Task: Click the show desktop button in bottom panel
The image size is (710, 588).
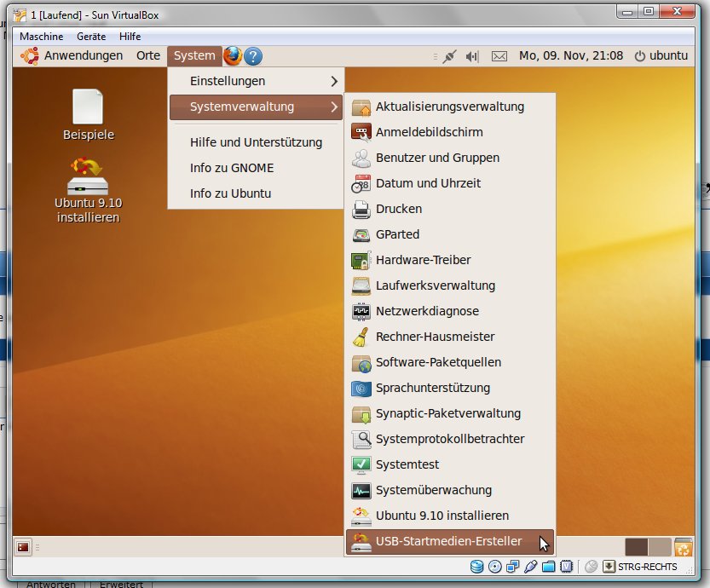Action: tap(23, 547)
